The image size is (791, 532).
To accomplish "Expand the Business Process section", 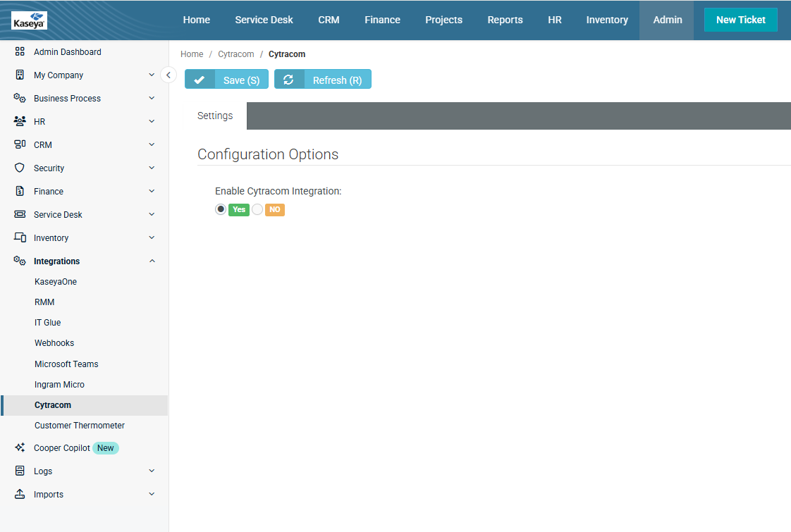I will (152, 98).
